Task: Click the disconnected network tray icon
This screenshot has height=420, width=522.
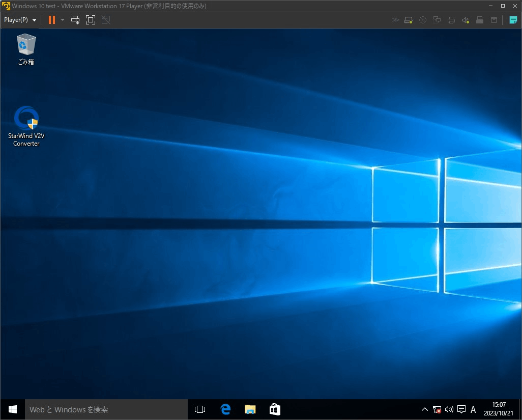Action: (437, 409)
